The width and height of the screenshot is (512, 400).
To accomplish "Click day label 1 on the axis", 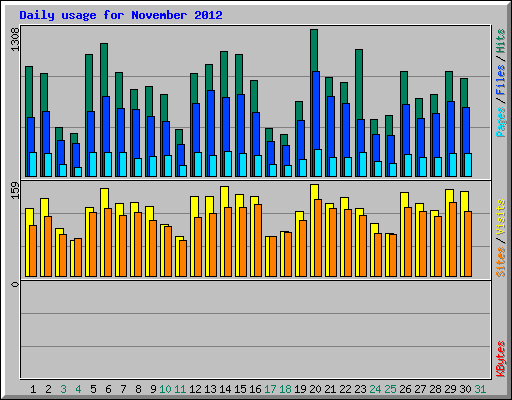I will coord(33,389).
